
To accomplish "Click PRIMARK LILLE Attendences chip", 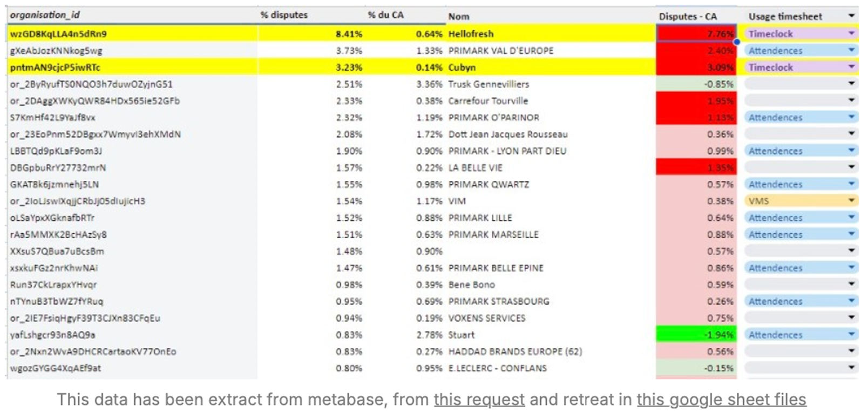I will (775, 218).
